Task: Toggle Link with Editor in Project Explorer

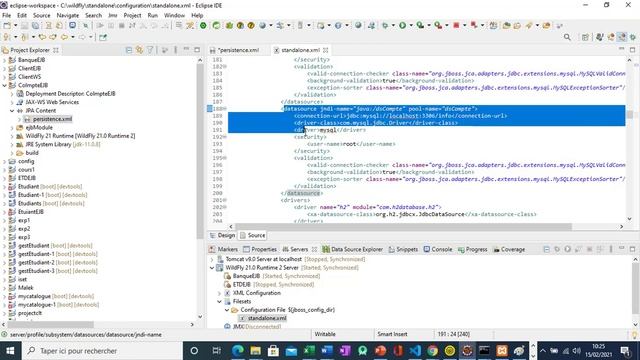Action: tap(140, 50)
